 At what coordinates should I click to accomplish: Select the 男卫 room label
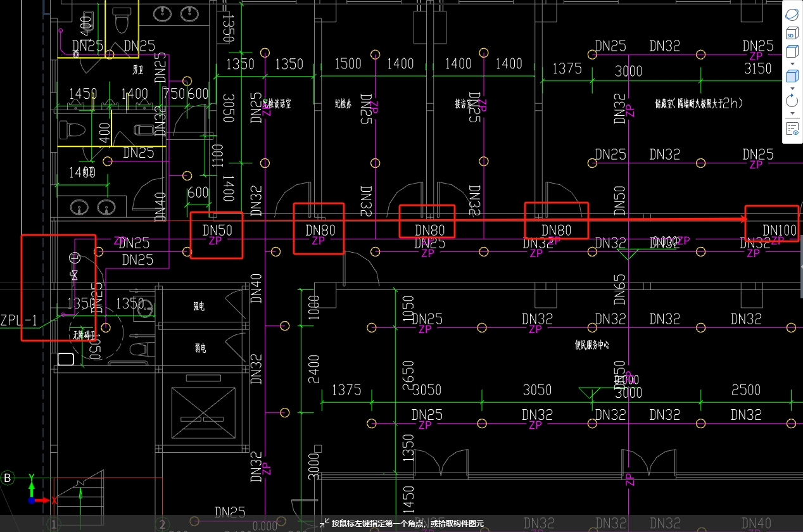137,68
